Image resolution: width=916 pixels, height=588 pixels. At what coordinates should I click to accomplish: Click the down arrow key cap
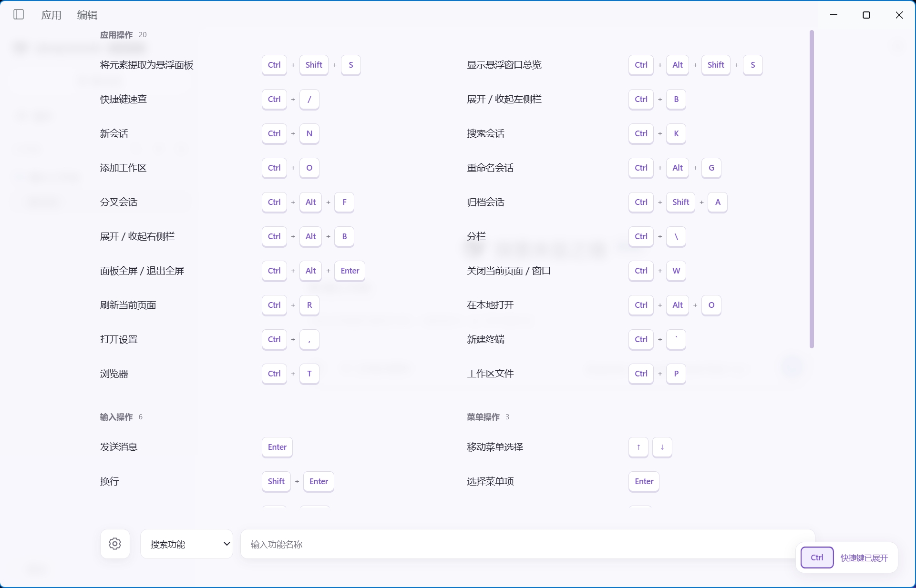tap(662, 447)
